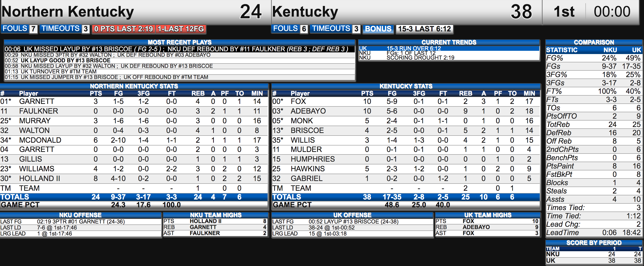The height and width of the screenshot is (266, 644).
Task: Click the PTS column in Kentucky stats
Action: pyautogui.click(x=367, y=93)
